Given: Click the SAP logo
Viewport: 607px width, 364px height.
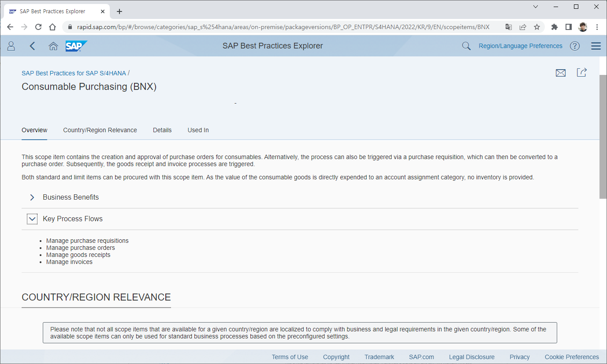Looking at the screenshot, I should (x=76, y=46).
